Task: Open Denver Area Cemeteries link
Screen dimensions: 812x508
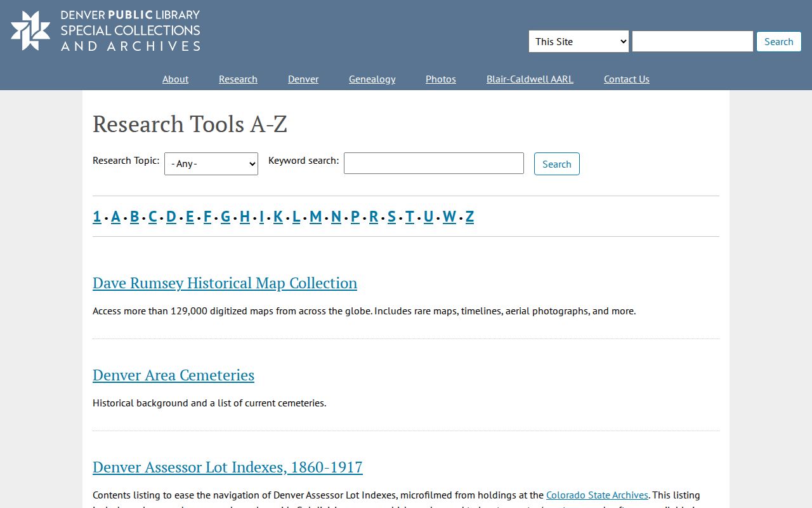Action: coord(173,375)
